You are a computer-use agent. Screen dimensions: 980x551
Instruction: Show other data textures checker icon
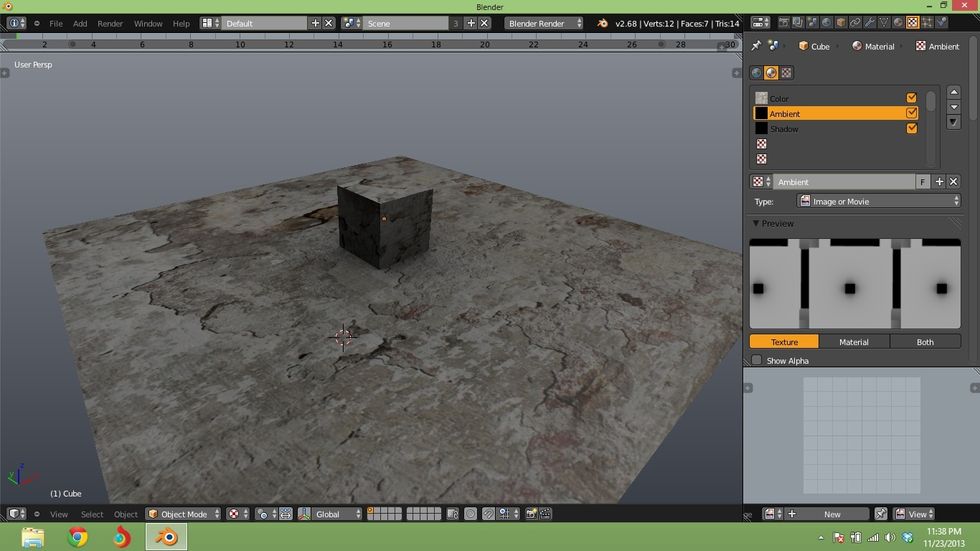coord(786,72)
